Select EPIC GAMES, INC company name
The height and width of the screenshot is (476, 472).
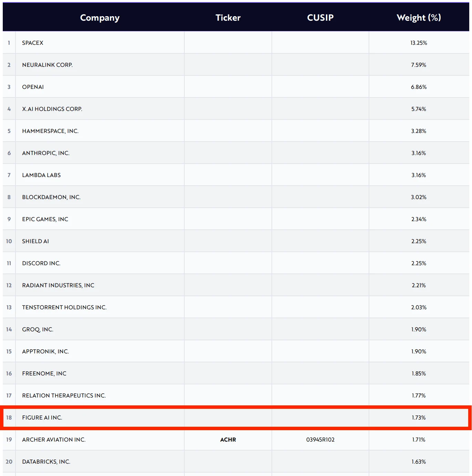pos(45,219)
